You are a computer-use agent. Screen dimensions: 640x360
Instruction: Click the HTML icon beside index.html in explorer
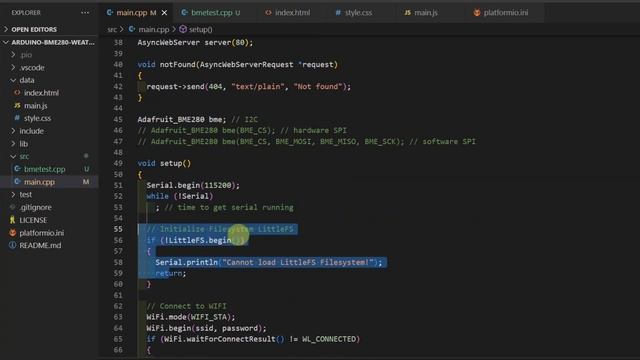(x=17, y=93)
